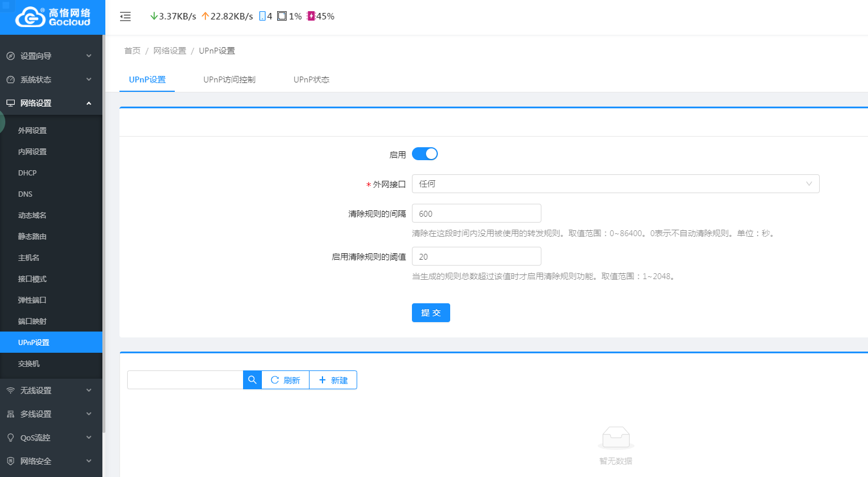Switch to the UPnP状态 tab
This screenshot has width=868, height=477.
pyautogui.click(x=311, y=79)
